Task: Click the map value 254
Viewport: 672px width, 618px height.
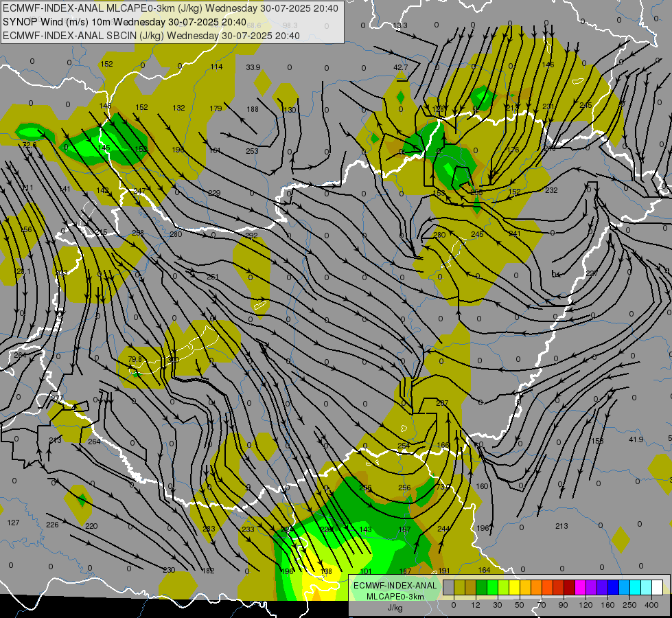Action: point(404,446)
